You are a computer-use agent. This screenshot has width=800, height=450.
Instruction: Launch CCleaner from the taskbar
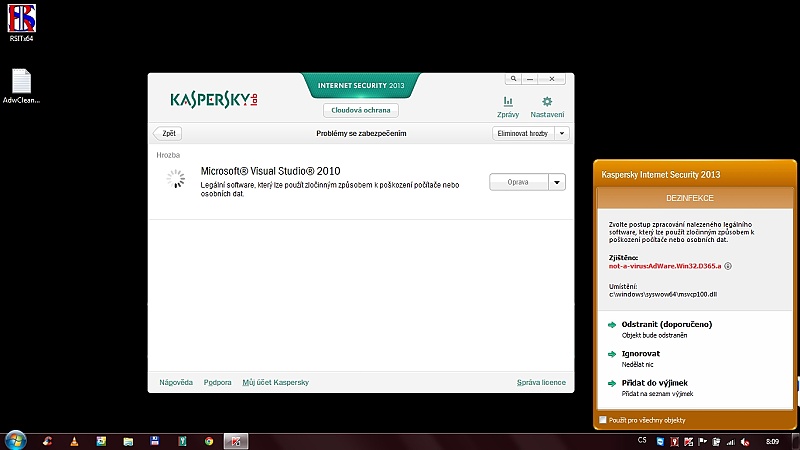(x=47, y=441)
